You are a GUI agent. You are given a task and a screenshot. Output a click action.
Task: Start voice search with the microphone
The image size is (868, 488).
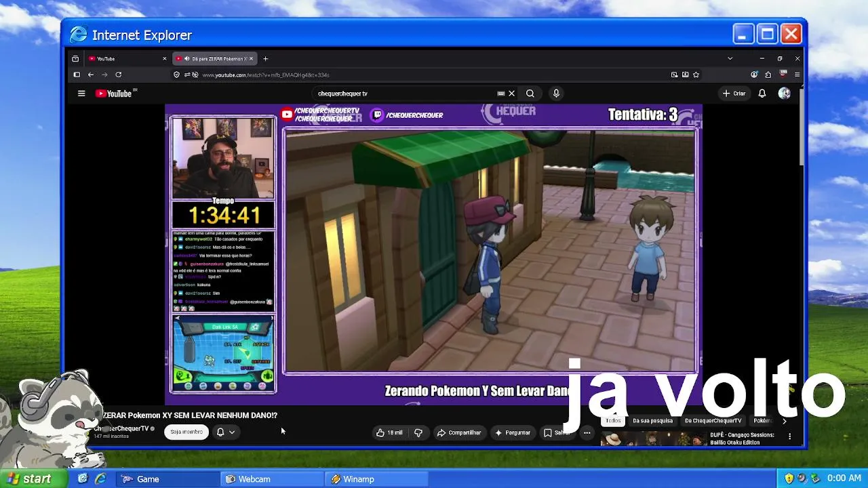556,94
